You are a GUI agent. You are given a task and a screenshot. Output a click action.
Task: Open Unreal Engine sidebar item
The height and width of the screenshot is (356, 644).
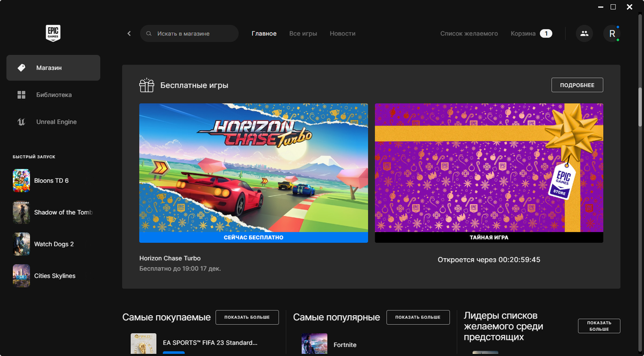(53, 122)
